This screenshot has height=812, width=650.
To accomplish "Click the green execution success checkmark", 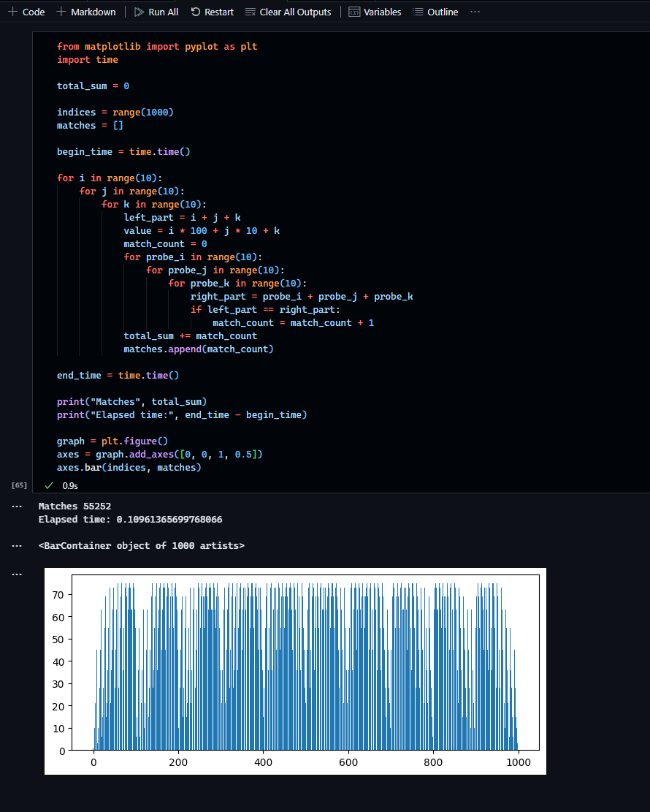I will [x=50, y=485].
